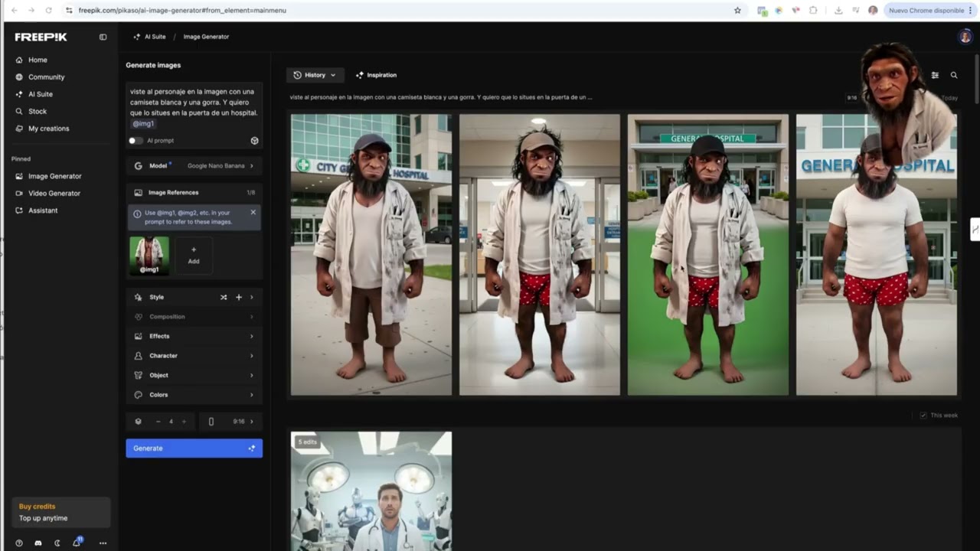Increase number of images with plus
The width and height of the screenshot is (980, 551).
coord(184,422)
